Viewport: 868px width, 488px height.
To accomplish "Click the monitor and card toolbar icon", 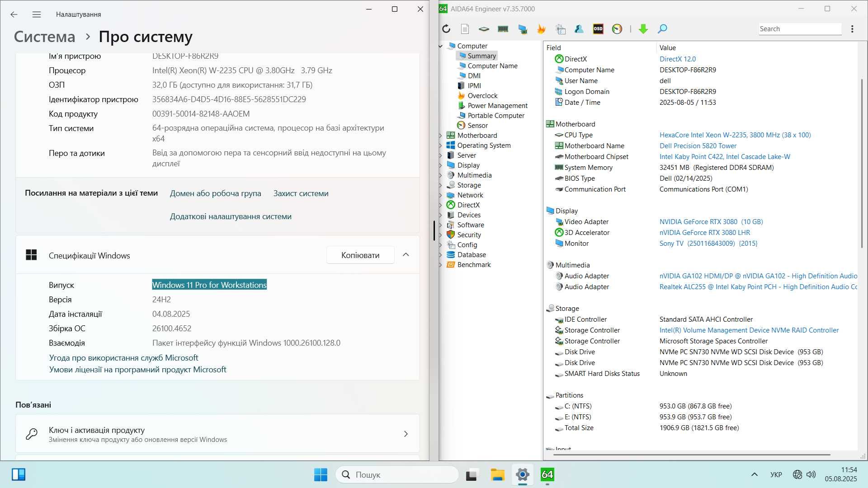I will click(x=523, y=29).
